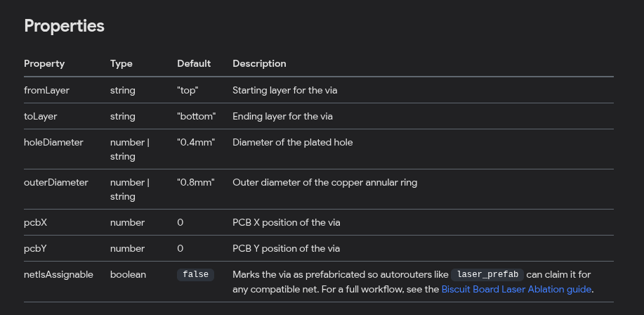Image resolution: width=644 pixels, height=315 pixels.
Task: Select the pcbX property name
Action: point(37,222)
